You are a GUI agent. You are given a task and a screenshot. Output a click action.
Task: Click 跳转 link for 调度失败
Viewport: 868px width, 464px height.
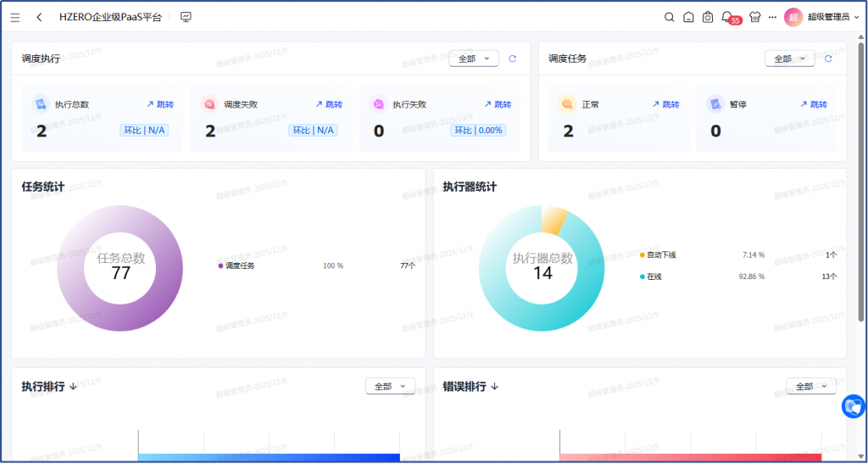tap(329, 104)
